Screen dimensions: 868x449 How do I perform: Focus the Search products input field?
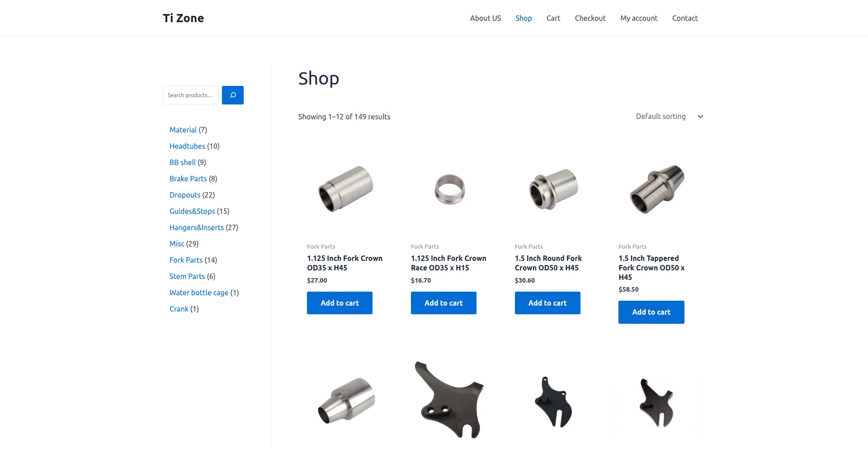click(190, 95)
